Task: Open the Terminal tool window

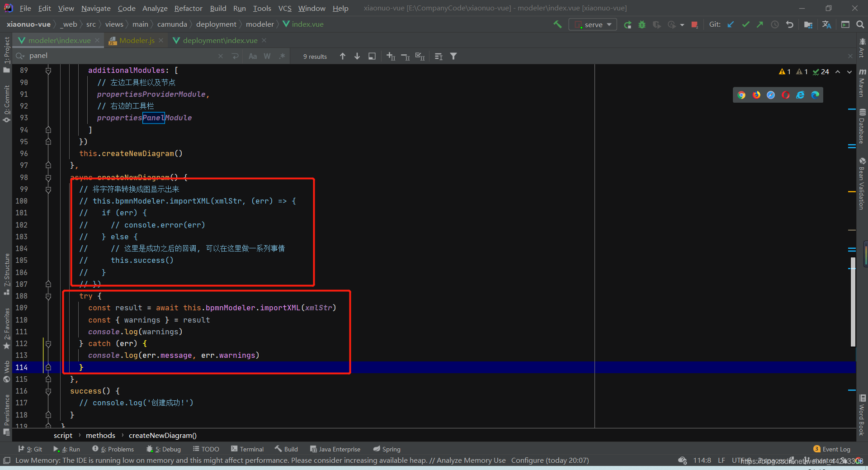Action: (247, 449)
